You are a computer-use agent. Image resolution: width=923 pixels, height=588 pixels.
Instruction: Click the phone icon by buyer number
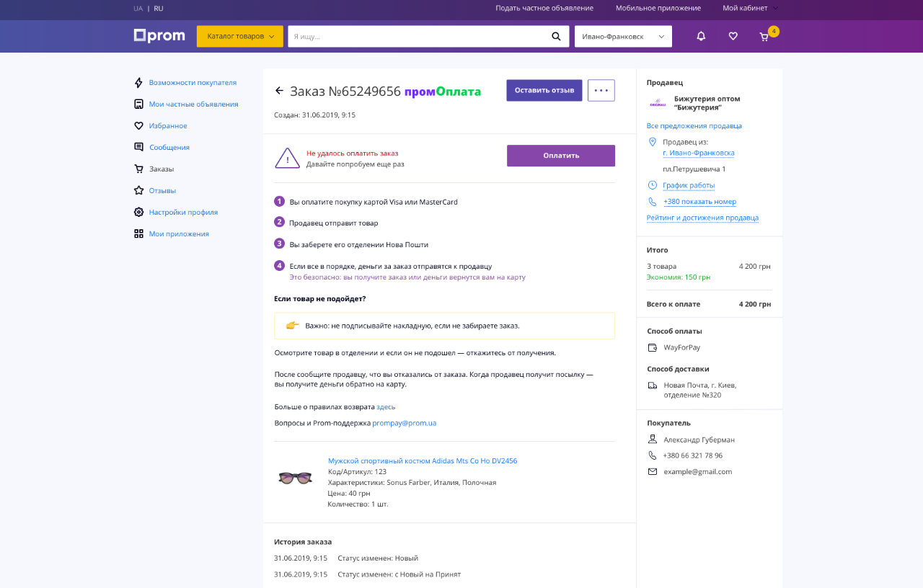pos(653,455)
